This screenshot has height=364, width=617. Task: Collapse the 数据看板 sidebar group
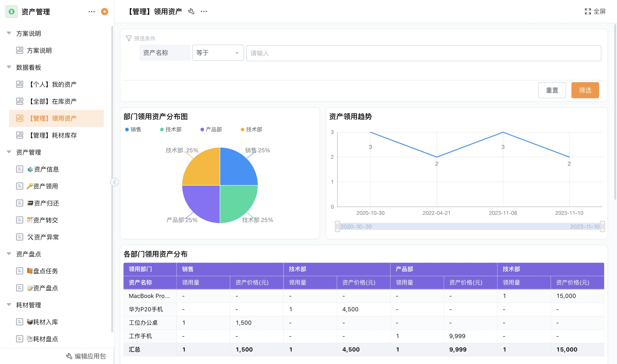coord(9,67)
